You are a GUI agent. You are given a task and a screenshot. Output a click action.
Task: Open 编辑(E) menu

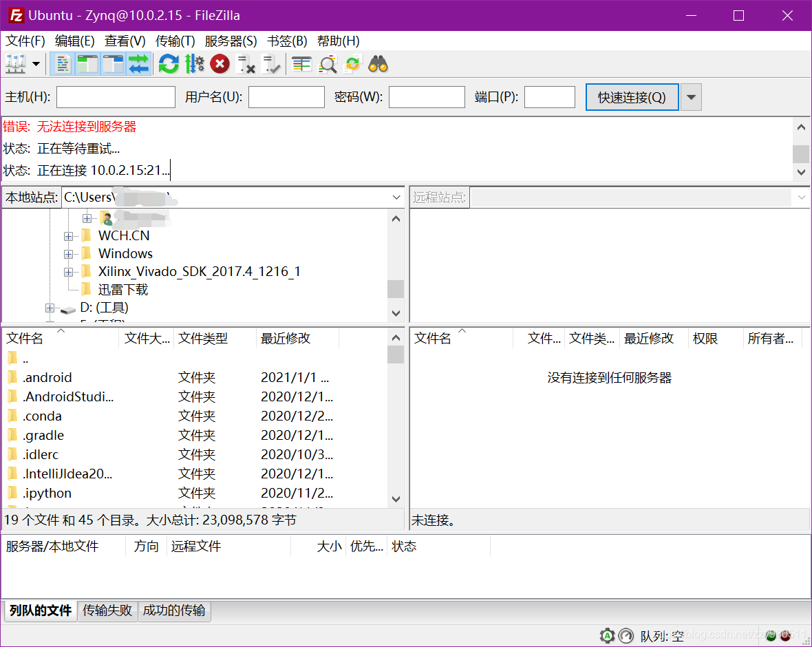(74, 41)
